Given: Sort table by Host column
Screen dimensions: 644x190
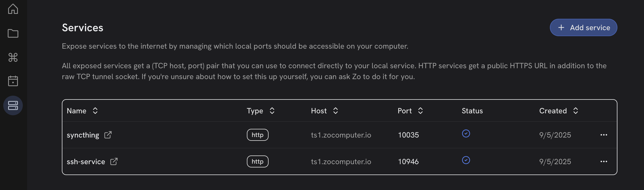Looking at the screenshot, I should coord(336,111).
